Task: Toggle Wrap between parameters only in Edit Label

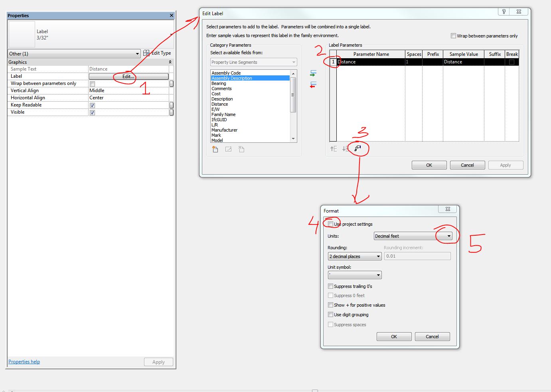Action: (x=453, y=36)
